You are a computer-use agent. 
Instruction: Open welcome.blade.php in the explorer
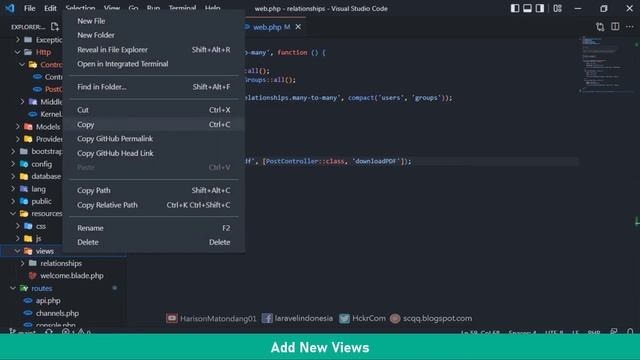click(72, 276)
